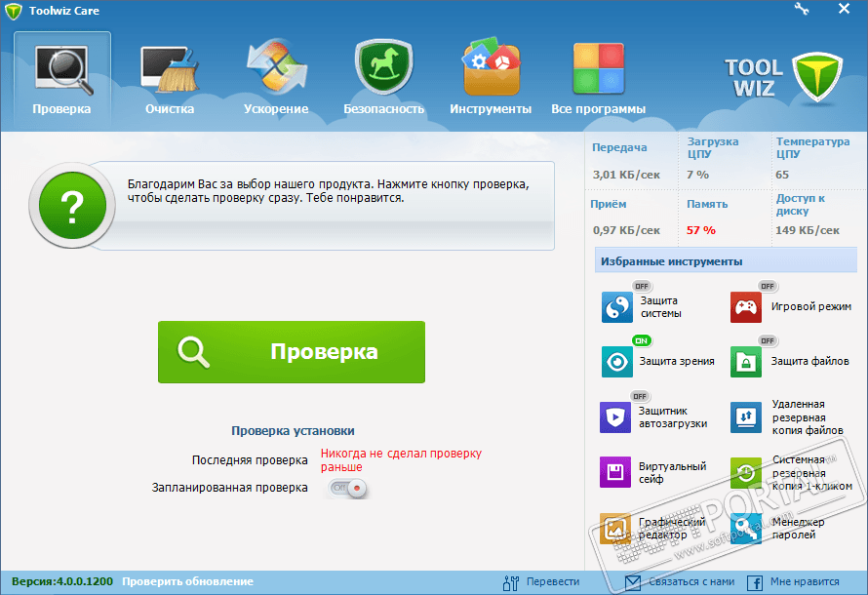Open Защитник автозагрузки shield icon
This screenshot has height=595, width=868.
click(x=615, y=416)
